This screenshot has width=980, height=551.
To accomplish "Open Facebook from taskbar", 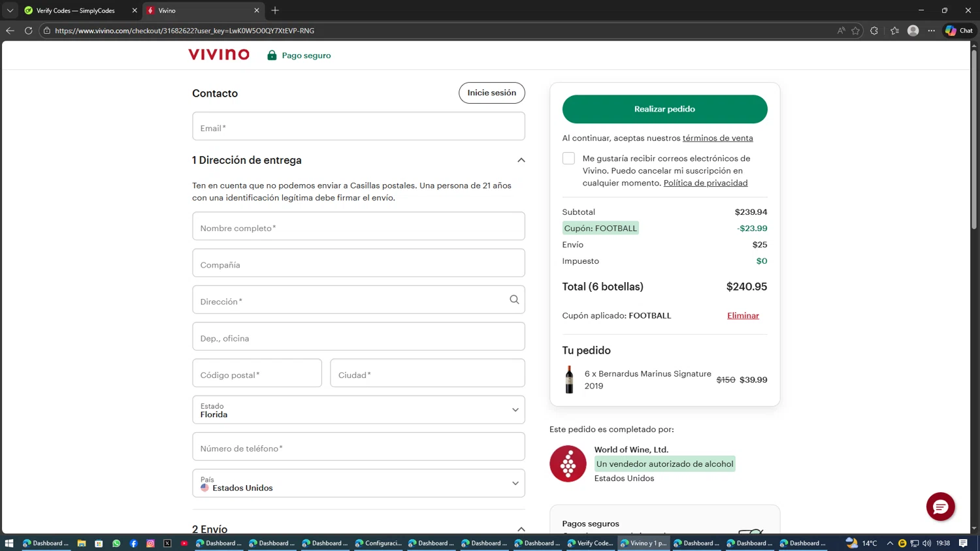I will click(x=133, y=543).
